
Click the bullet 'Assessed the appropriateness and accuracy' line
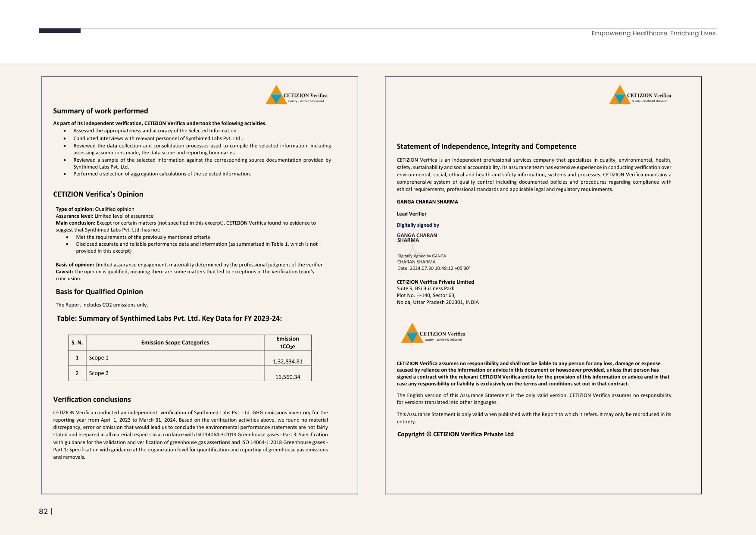coord(156,131)
